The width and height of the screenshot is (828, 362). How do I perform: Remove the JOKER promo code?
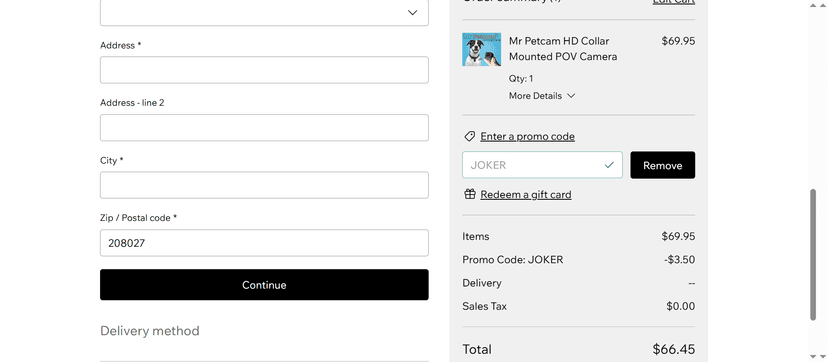(662, 165)
